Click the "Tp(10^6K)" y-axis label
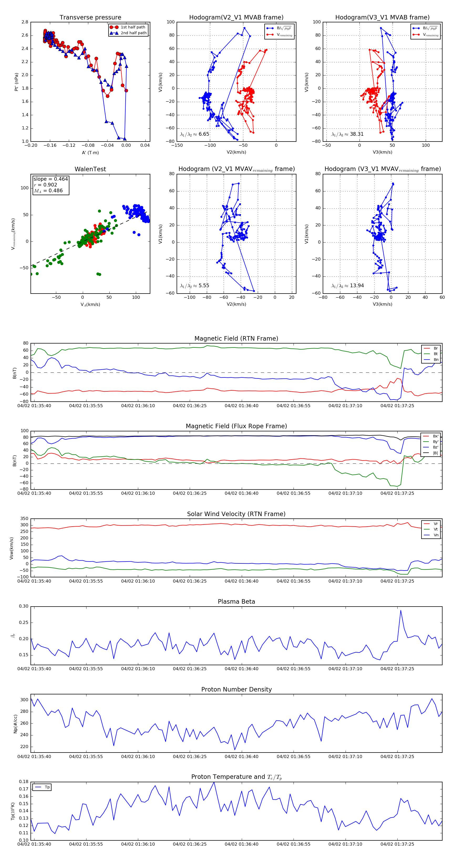 pyautogui.click(x=13, y=811)
